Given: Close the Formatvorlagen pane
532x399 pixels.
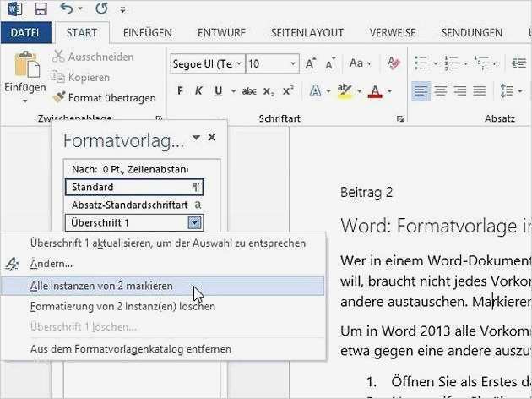Looking at the screenshot, I should pos(212,137).
